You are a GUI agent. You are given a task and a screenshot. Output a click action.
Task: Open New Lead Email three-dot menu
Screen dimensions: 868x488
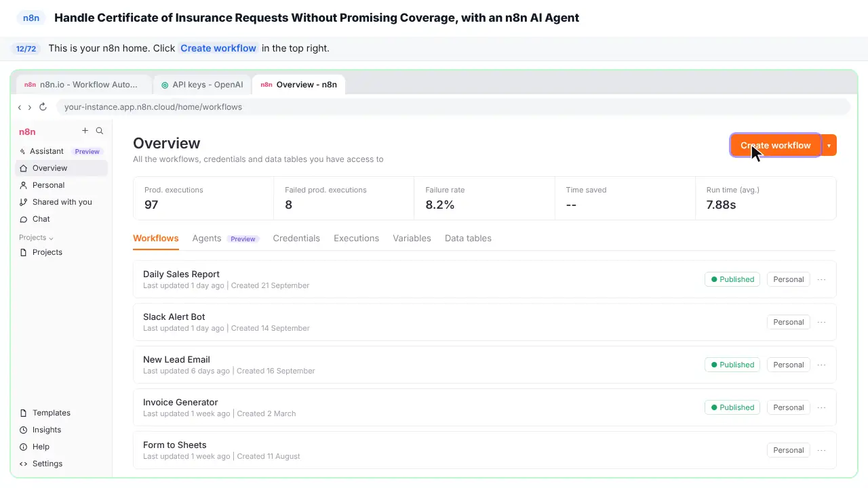(821, 365)
